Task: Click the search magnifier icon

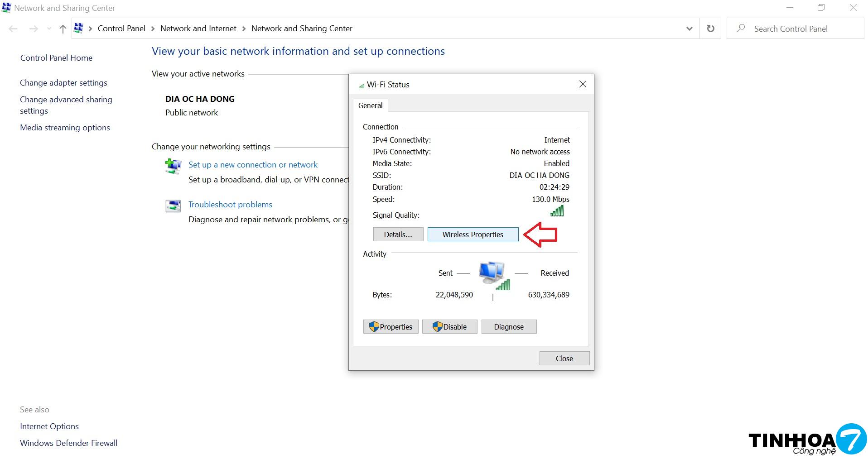Action: pyautogui.click(x=741, y=29)
